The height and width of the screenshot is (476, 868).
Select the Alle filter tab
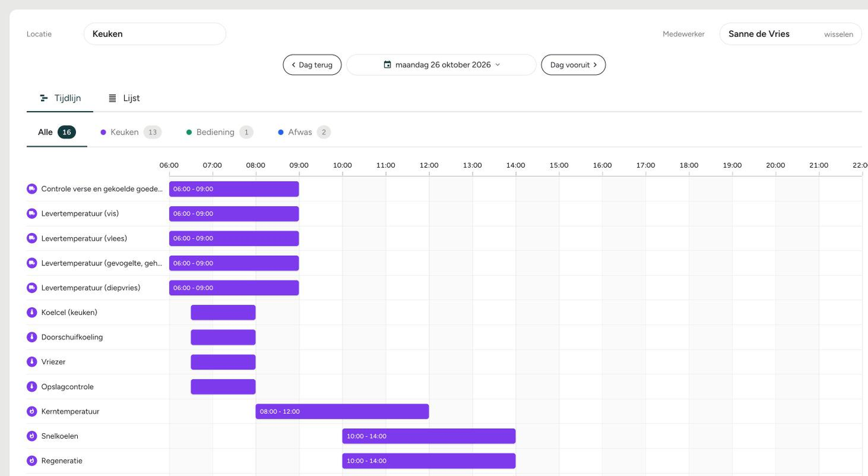click(x=57, y=132)
